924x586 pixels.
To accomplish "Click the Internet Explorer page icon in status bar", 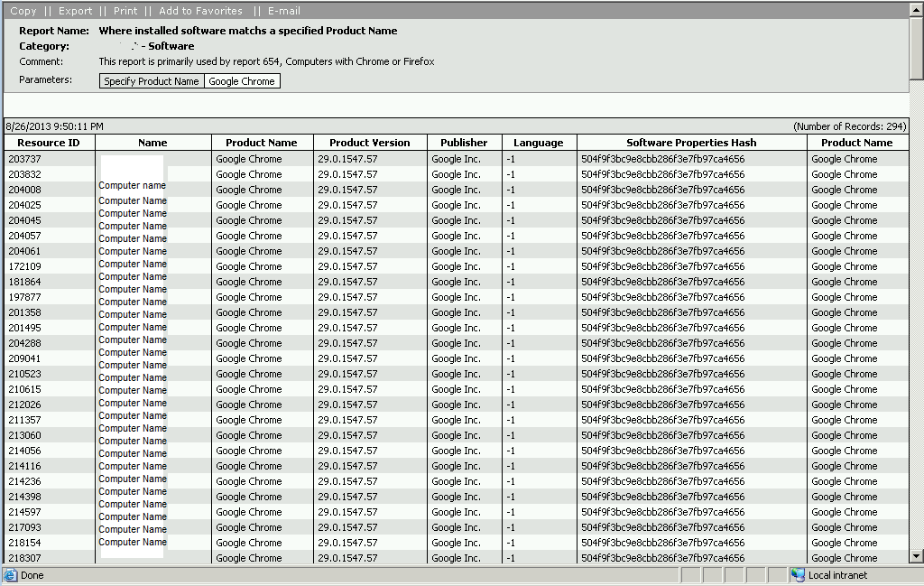I will click(x=10, y=575).
